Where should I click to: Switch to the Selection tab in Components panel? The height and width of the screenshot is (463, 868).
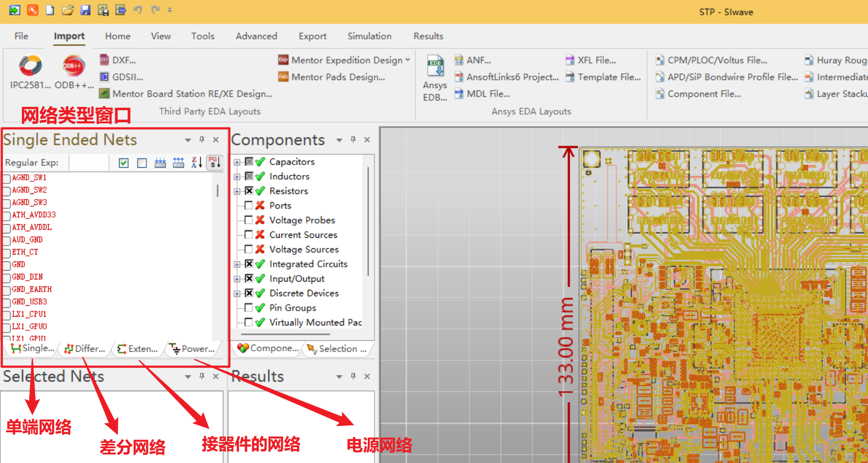[337, 348]
